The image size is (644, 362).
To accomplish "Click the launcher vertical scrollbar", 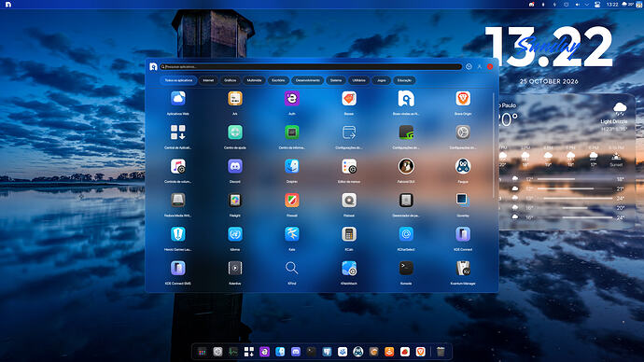I will [494, 146].
